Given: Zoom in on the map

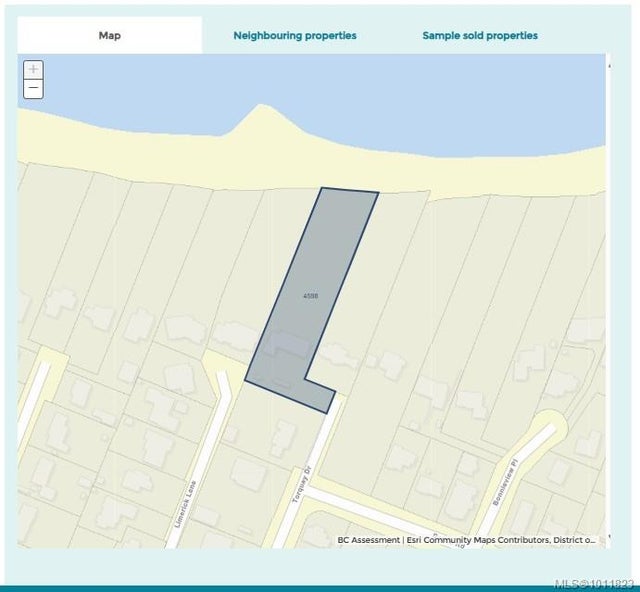Looking at the screenshot, I should click(x=34, y=69).
